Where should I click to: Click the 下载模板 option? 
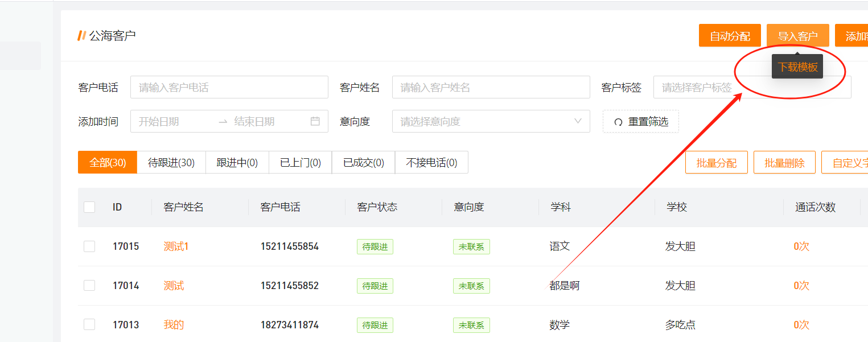click(x=797, y=67)
